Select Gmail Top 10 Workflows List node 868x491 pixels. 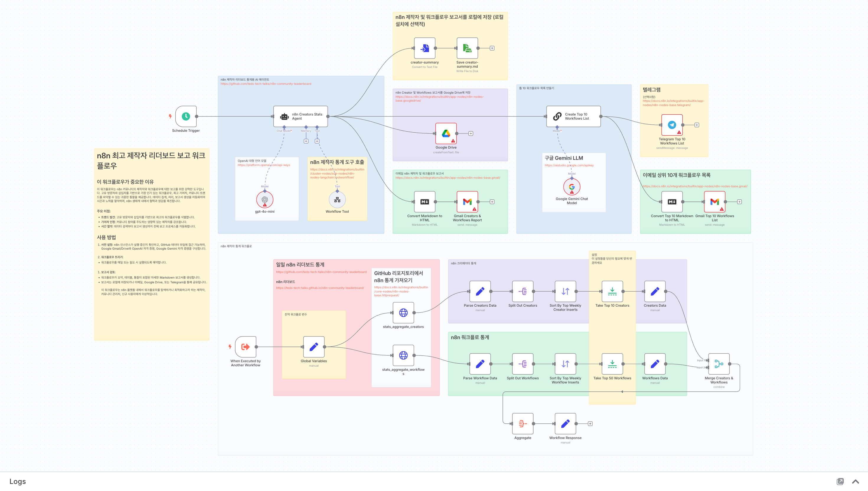coord(715,202)
